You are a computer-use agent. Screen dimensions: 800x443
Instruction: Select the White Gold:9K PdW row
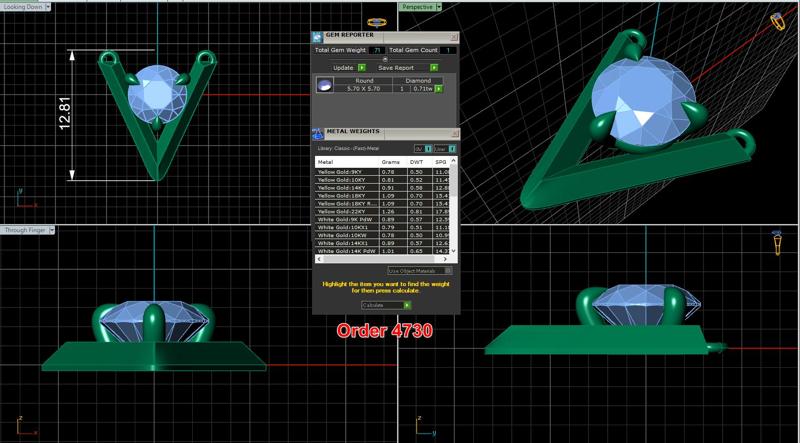coord(382,219)
